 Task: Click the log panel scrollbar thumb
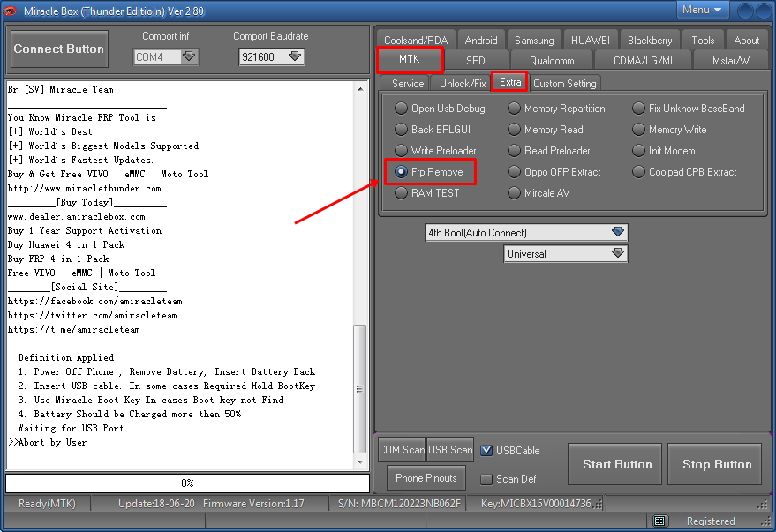(x=360, y=388)
